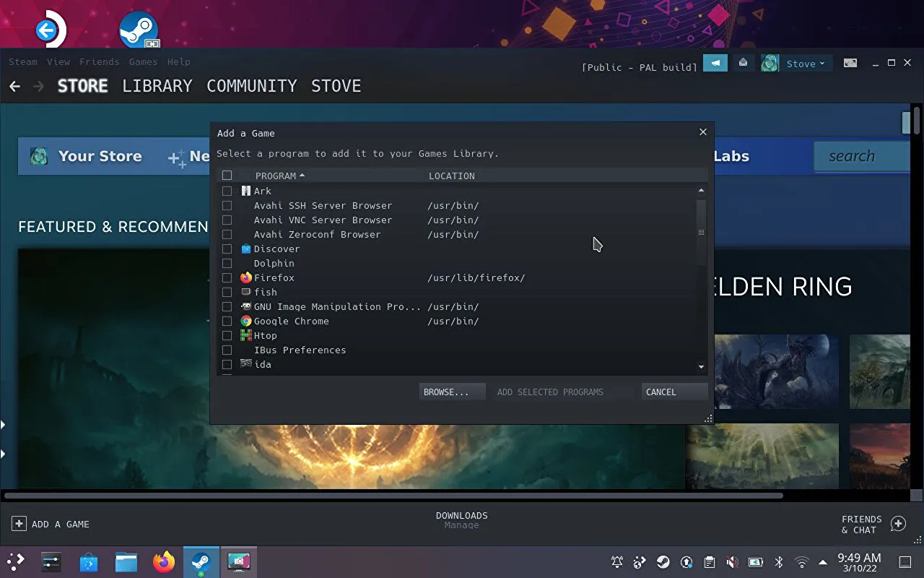This screenshot has height=578, width=924.
Task: Click the list scroll-down arrow
Action: point(700,366)
